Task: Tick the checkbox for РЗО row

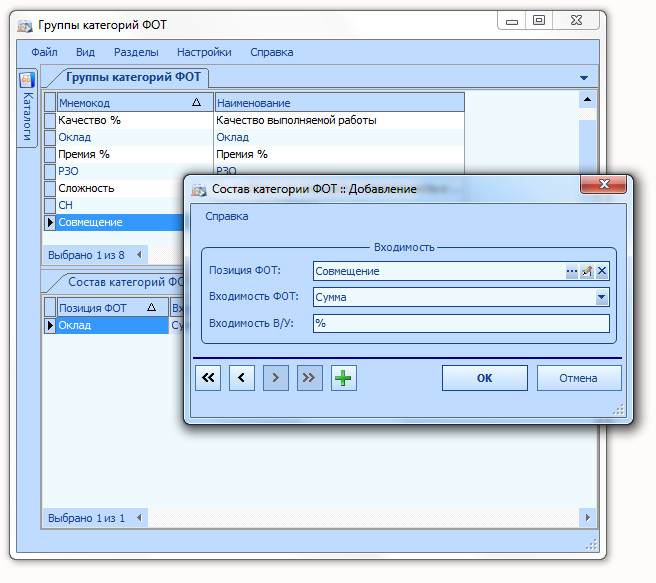Action: [50, 171]
